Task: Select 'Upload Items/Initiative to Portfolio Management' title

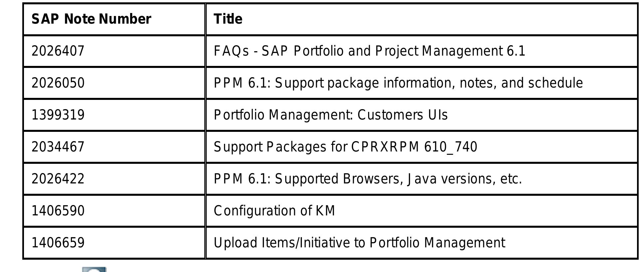Action: [x=359, y=243]
